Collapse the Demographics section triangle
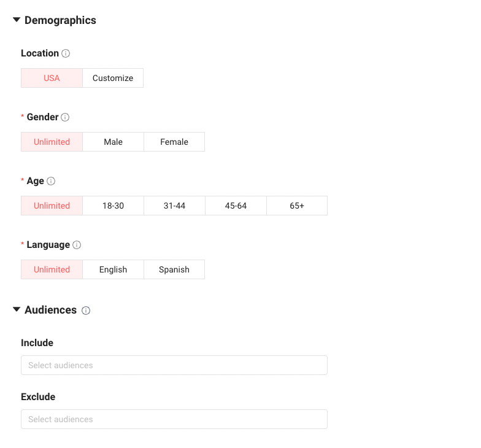 [x=17, y=20]
